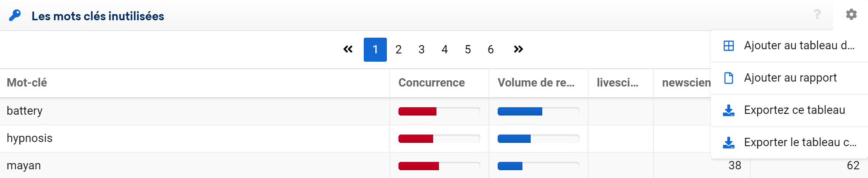This screenshot has height=178, width=868.
Task: Choose Exportez ce tableau option
Action: point(789,110)
